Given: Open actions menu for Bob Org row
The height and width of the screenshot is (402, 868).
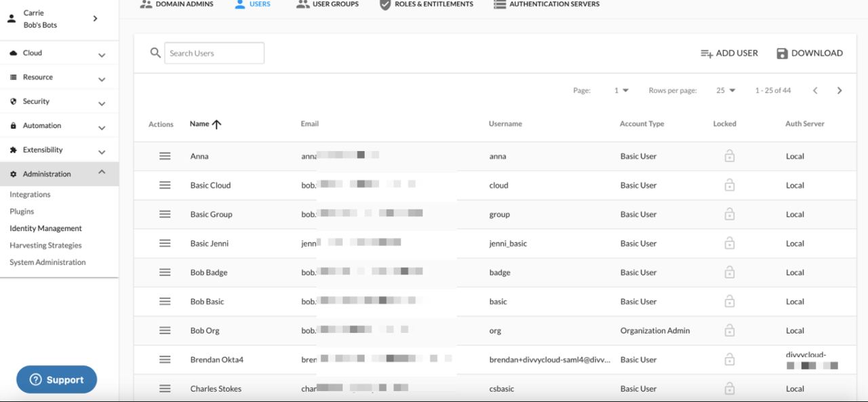Looking at the screenshot, I should (x=165, y=331).
